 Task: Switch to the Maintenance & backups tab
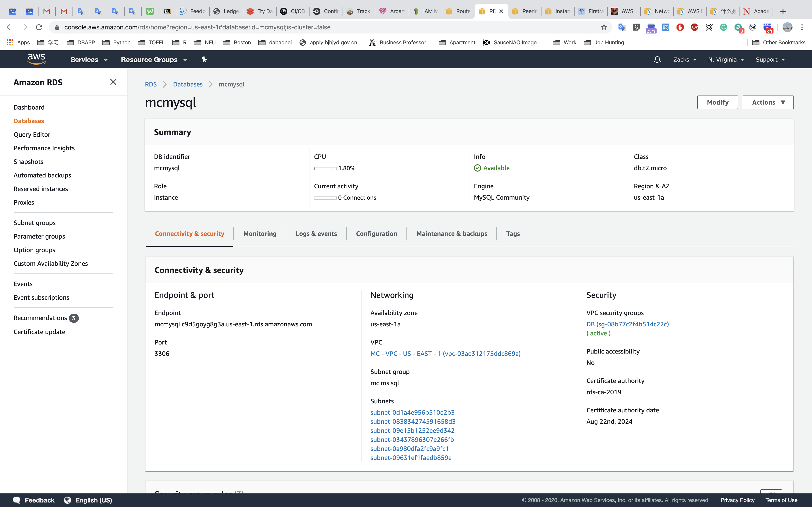pyautogui.click(x=451, y=234)
